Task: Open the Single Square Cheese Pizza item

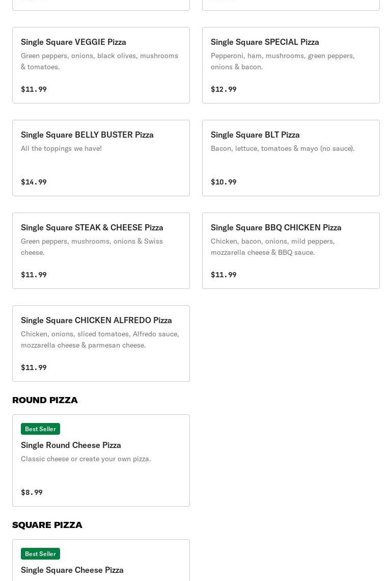Action: click(x=72, y=570)
